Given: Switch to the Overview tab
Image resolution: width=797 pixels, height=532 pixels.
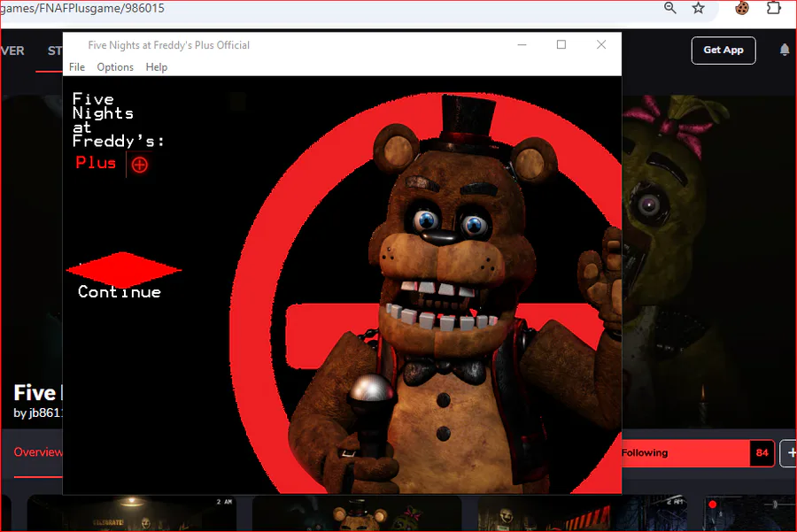Looking at the screenshot, I should click(38, 452).
